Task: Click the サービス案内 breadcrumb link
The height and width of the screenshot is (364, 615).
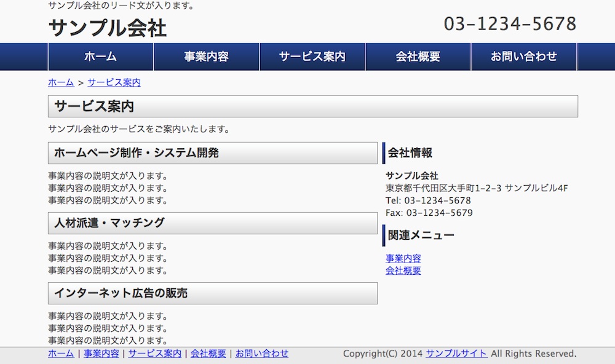Action: (x=114, y=82)
